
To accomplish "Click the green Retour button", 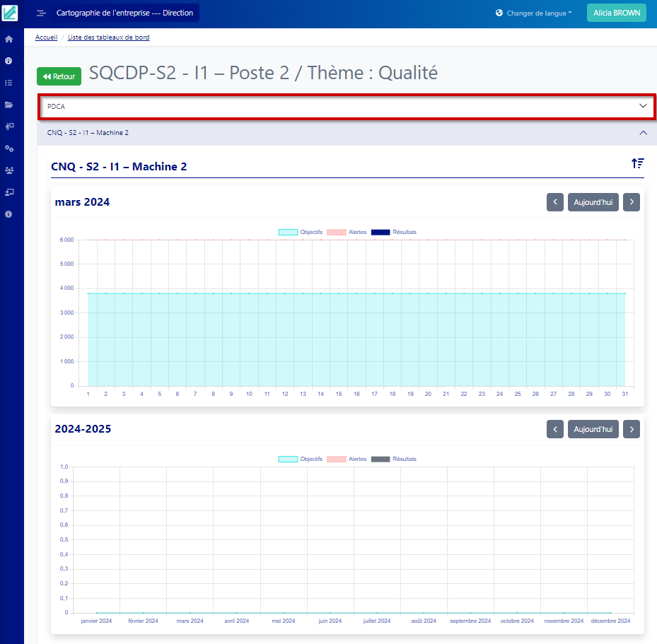I will pyautogui.click(x=59, y=76).
